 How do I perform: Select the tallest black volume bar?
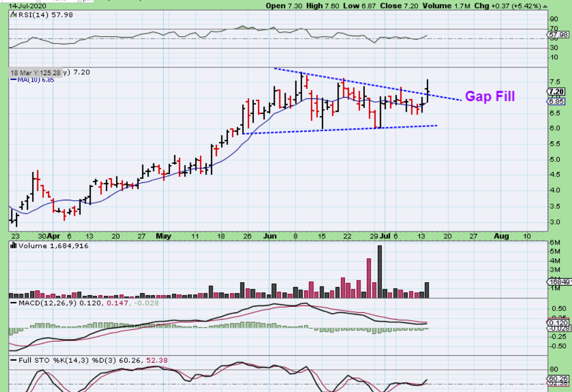(379, 271)
